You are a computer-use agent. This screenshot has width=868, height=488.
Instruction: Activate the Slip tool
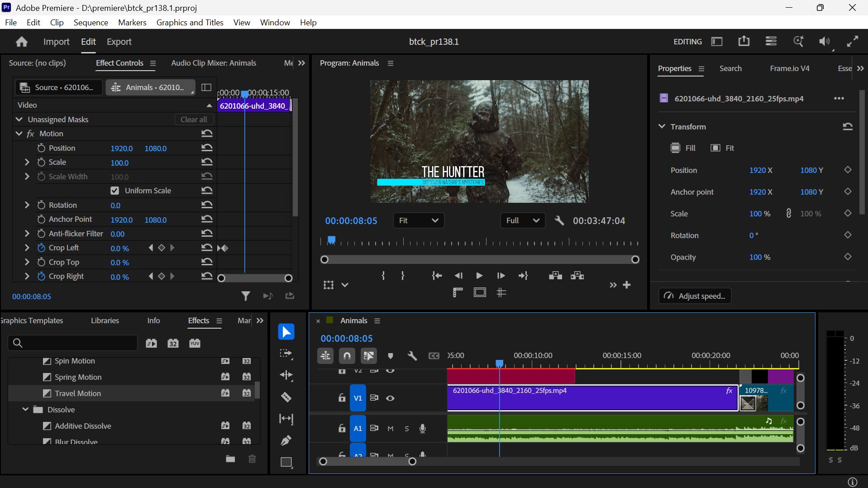(x=286, y=419)
